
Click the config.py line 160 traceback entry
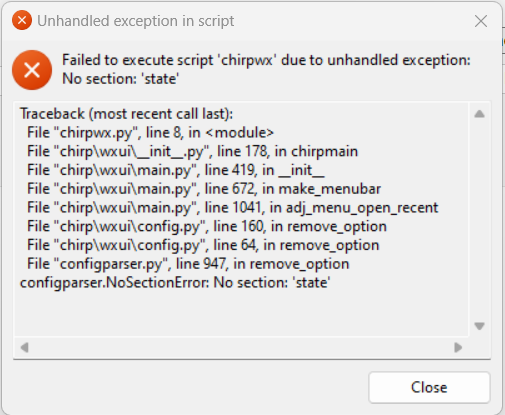(207, 226)
